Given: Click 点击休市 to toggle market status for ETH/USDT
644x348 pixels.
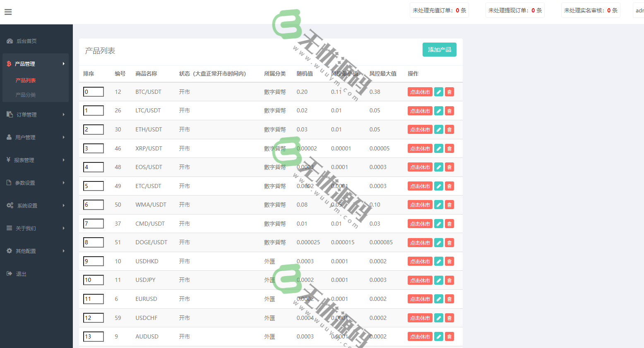Looking at the screenshot, I should click(x=420, y=129).
